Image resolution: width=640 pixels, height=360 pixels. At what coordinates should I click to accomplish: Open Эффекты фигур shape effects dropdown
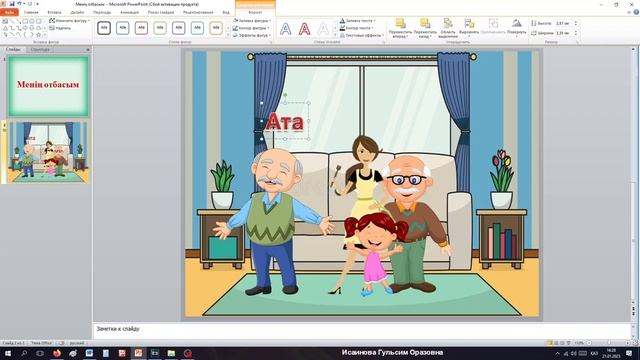(251, 36)
